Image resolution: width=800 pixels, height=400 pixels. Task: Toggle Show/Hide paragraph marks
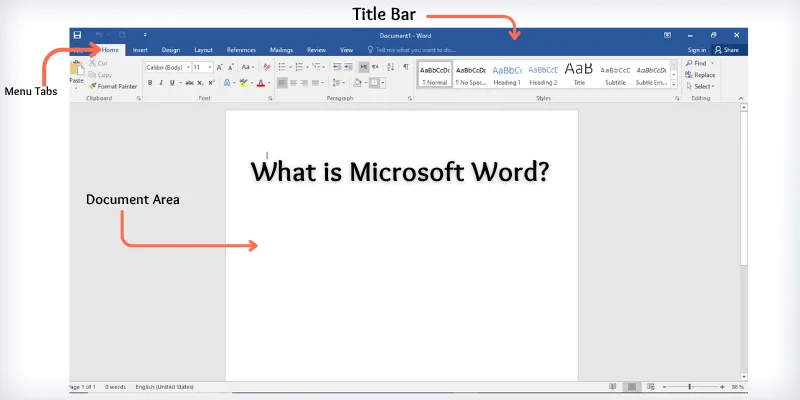pos(406,67)
